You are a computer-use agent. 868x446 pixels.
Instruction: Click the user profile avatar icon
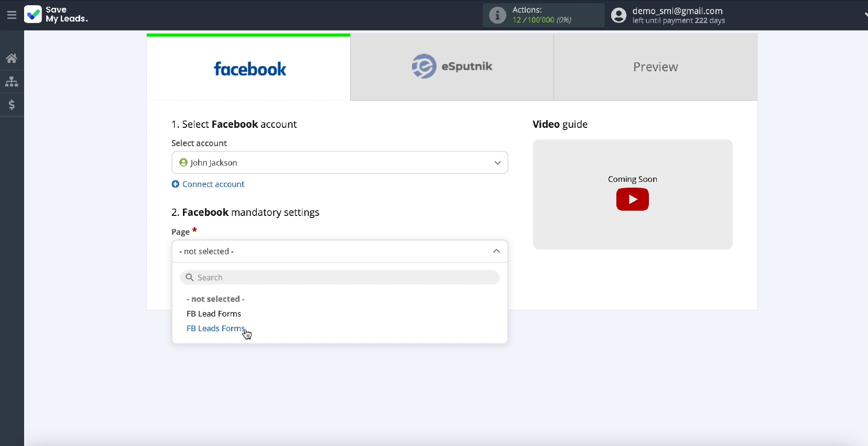coord(619,15)
